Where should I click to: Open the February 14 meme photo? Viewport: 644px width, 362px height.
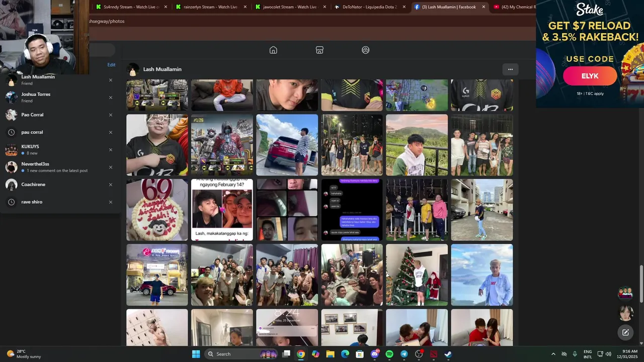222,210
